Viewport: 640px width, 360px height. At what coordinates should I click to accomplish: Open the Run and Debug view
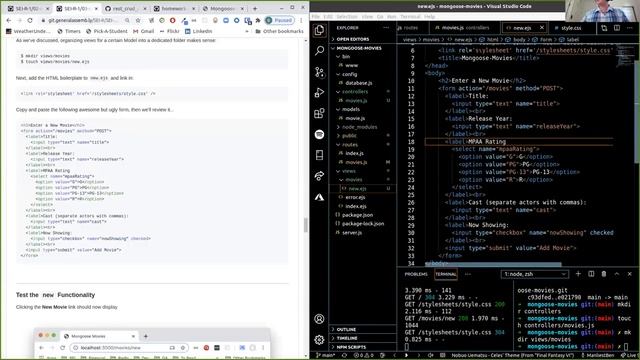[320, 93]
